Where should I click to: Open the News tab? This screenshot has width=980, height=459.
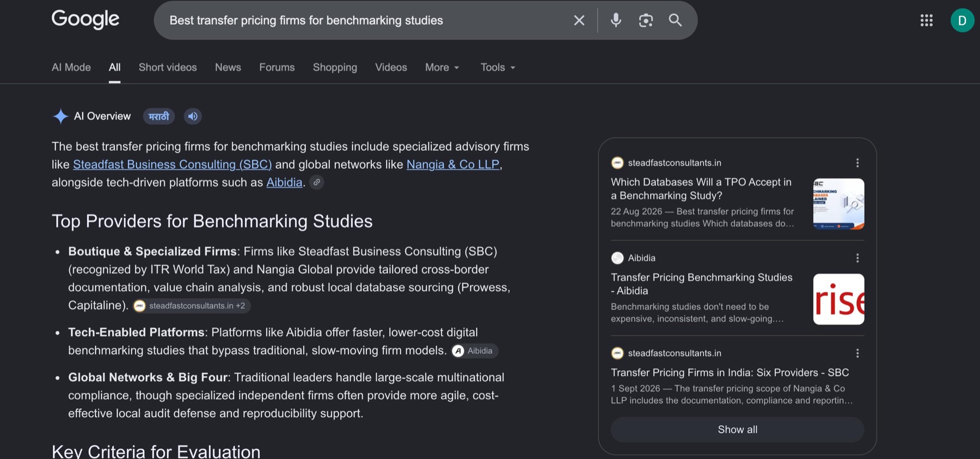(228, 68)
